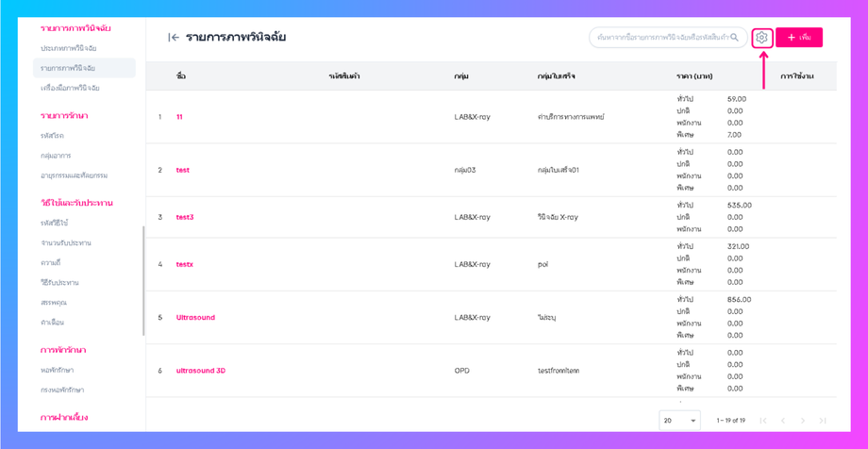Click the ชื่อ column header
This screenshot has width=868, height=449.
(181, 75)
